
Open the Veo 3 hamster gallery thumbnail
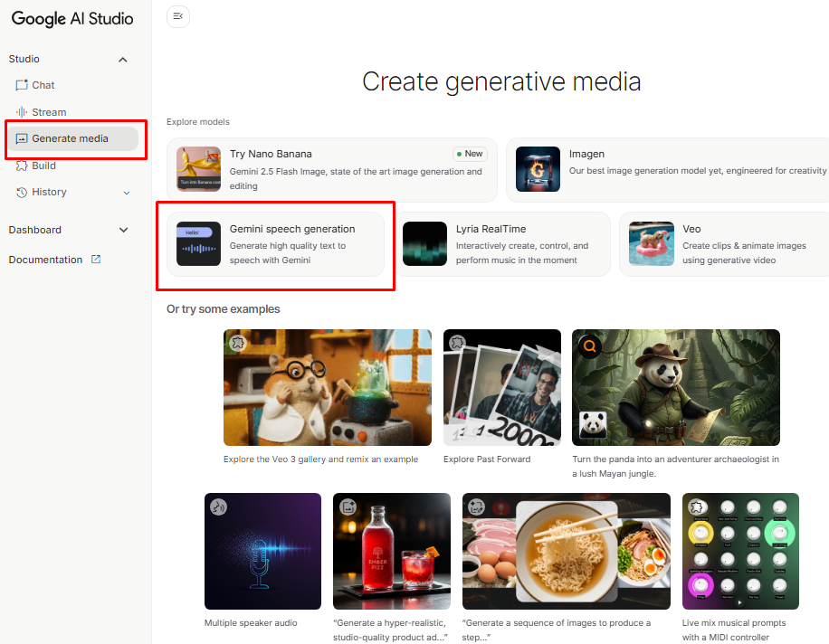click(x=328, y=387)
